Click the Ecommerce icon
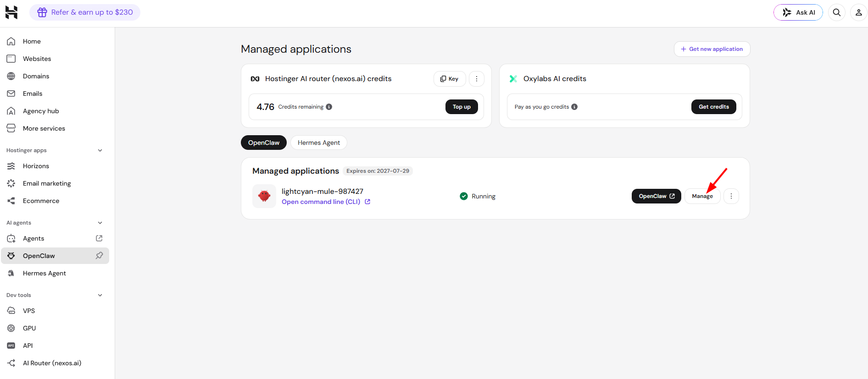 pos(11,201)
